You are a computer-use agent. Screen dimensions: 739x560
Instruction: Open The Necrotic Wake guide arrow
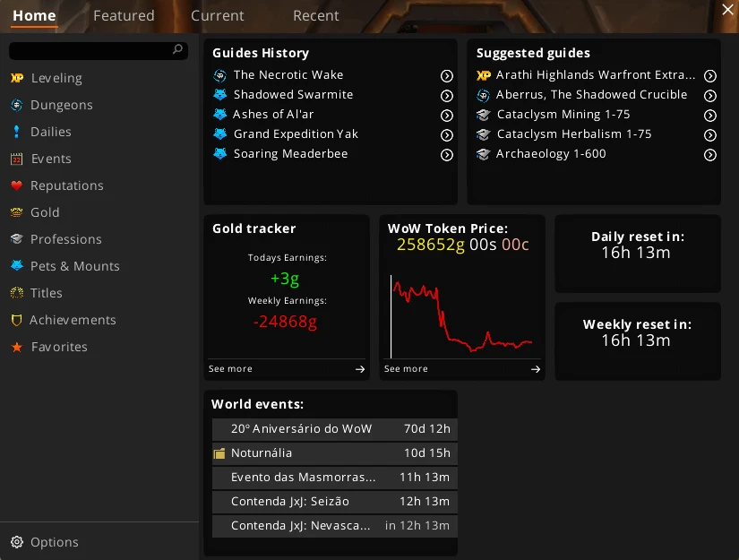[x=446, y=76]
